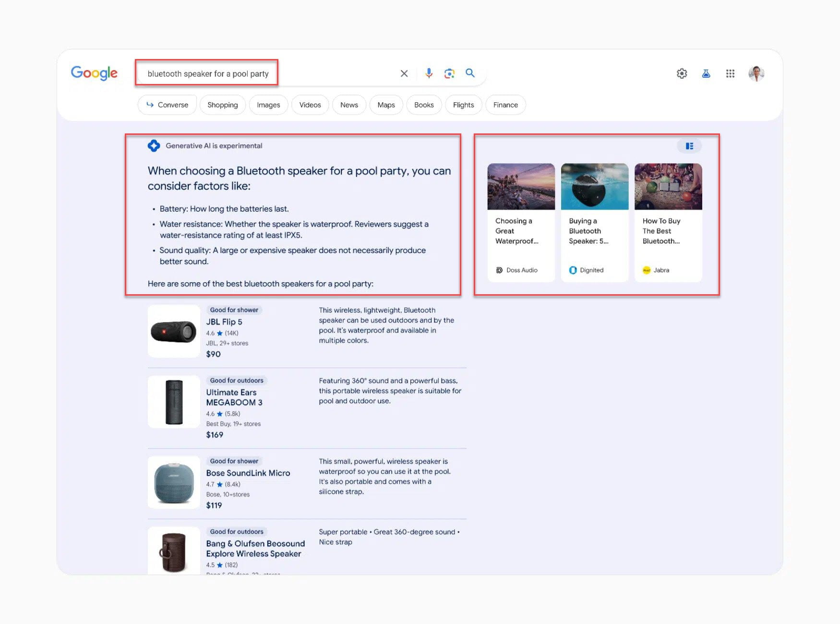Screen dimensions: 840x624
Task: Click the Bose SoundLink Micro title
Action: point(248,473)
